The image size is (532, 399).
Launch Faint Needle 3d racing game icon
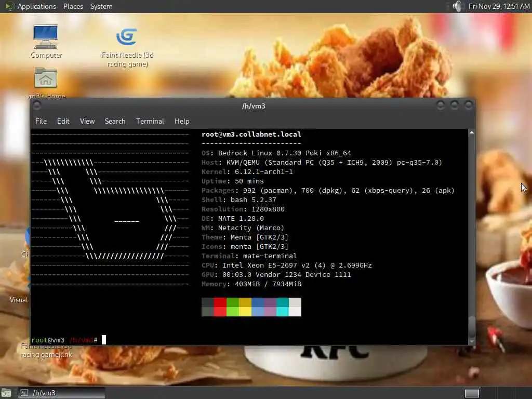127,47
